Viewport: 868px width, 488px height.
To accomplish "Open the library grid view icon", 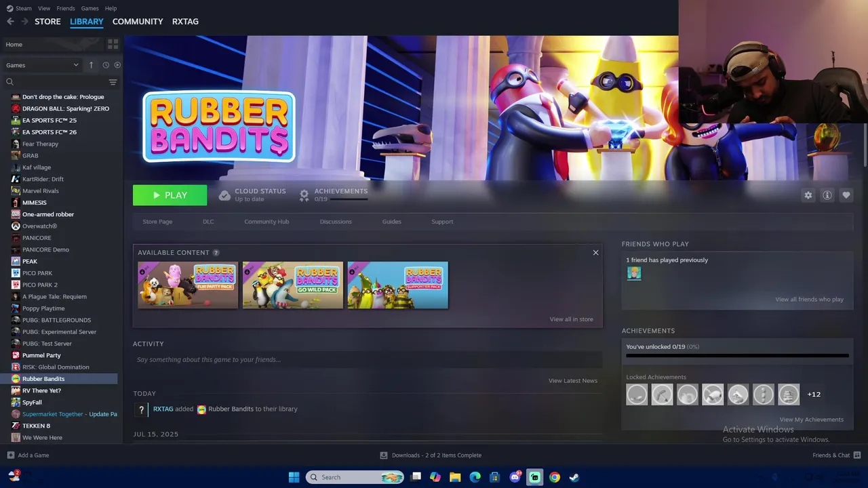I will [x=113, y=44].
